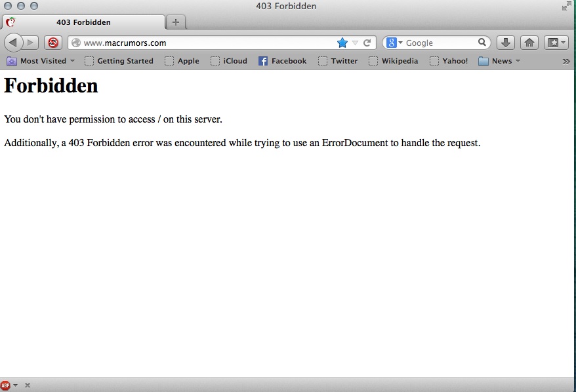Show URL history dropdown triangle
This screenshot has height=392, width=576.
pos(355,43)
